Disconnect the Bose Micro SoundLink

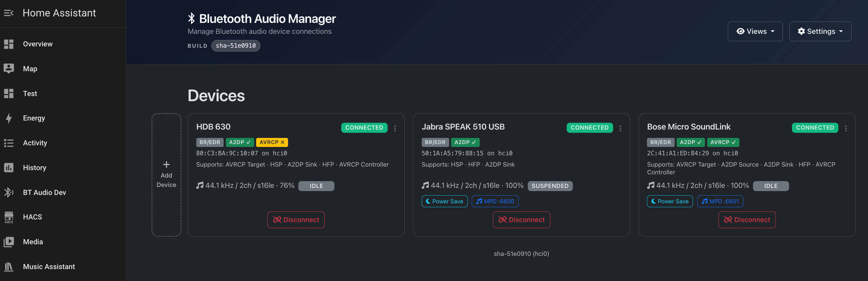click(747, 220)
